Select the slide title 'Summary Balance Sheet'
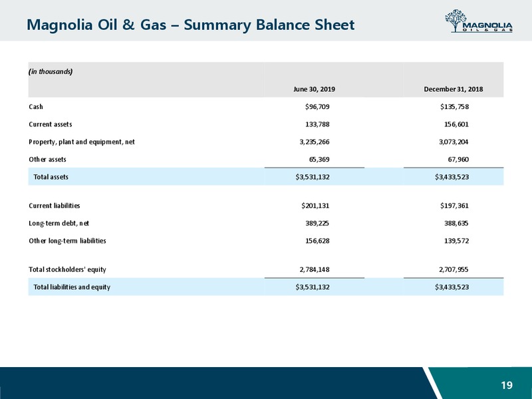Viewport: 532px width, 399px height. tap(269, 25)
